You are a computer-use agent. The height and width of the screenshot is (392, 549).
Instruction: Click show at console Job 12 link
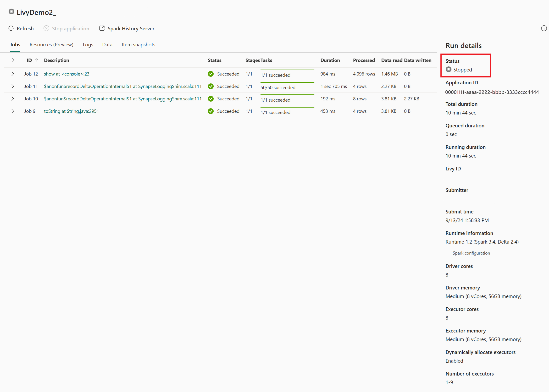click(66, 74)
